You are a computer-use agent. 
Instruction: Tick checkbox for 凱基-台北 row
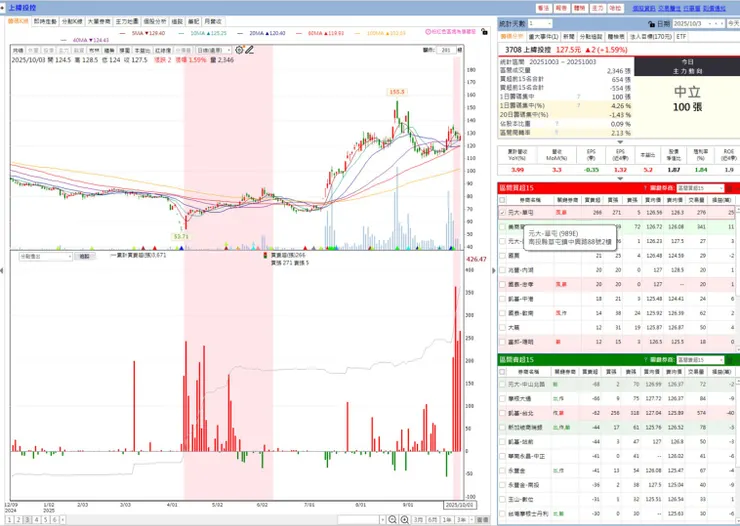coord(502,413)
